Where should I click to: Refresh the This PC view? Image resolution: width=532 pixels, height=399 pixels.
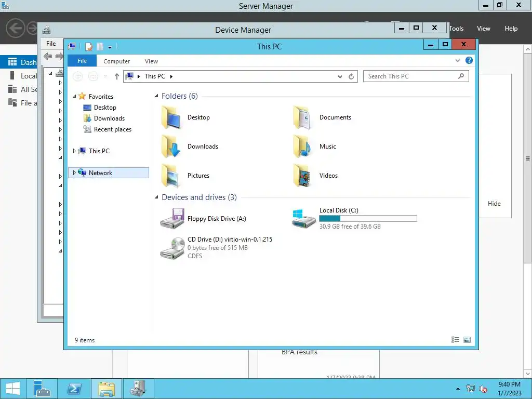point(351,76)
